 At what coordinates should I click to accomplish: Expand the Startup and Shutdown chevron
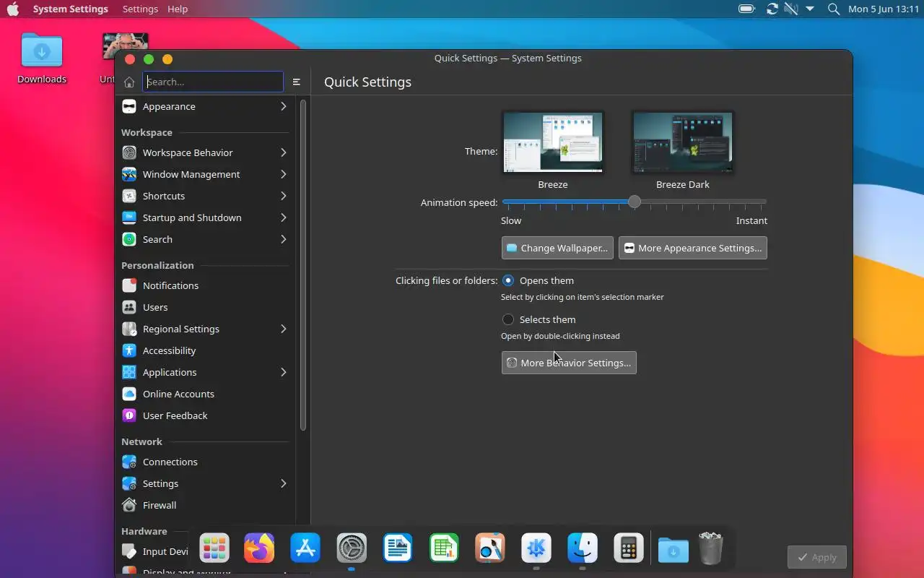tap(284, 217)
